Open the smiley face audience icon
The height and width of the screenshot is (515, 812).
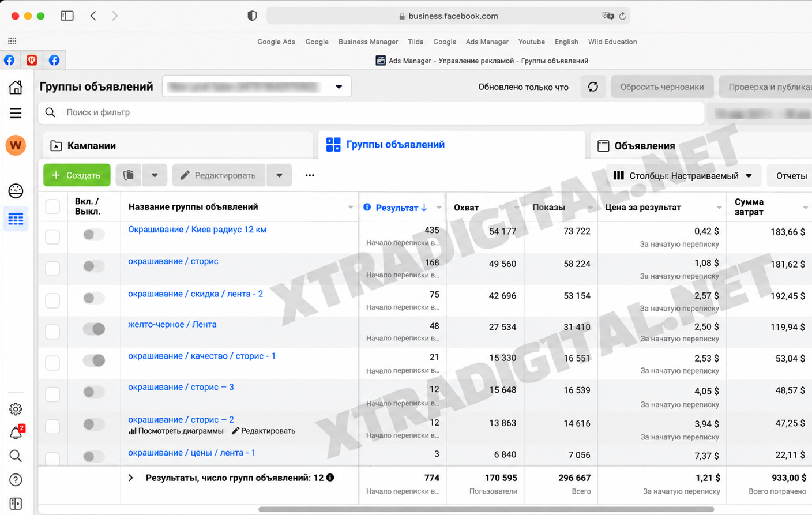(16, 190)
